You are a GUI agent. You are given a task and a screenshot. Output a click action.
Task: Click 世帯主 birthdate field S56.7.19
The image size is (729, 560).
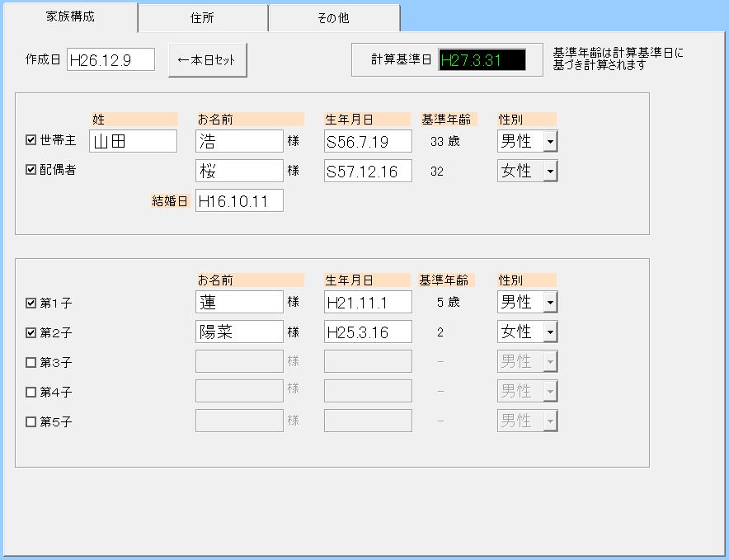[x=368, y=141]
